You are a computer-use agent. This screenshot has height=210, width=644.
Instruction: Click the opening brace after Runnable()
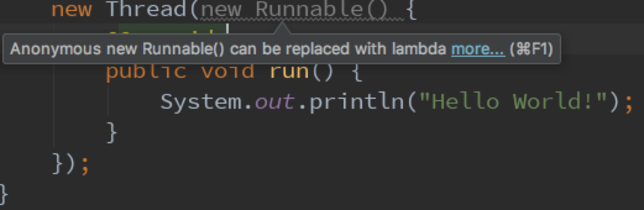coord(410,10)
